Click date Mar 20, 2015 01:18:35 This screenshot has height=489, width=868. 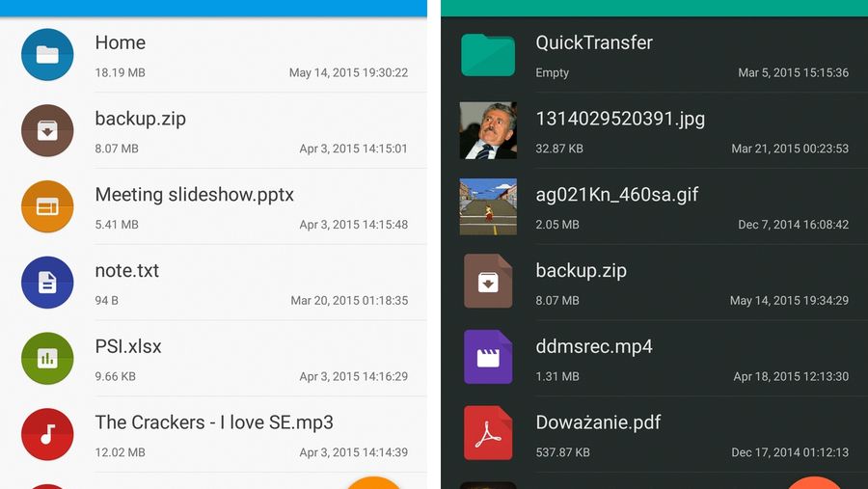coord(349,300)
